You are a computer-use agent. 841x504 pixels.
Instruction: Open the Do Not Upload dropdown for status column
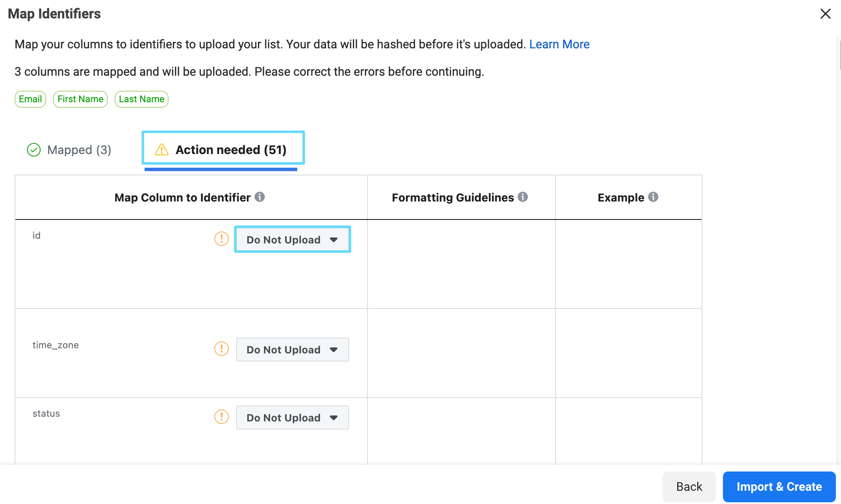(292, 417)
